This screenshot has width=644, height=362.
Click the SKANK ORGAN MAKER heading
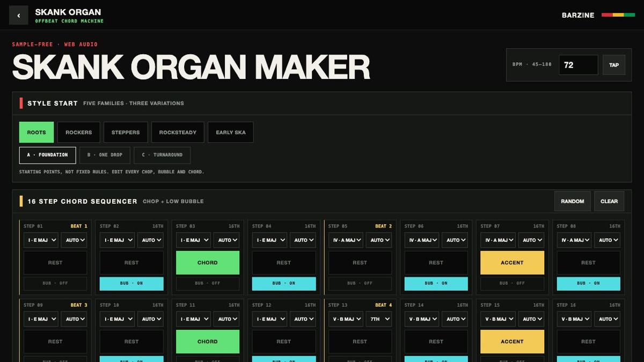(191, 68)
